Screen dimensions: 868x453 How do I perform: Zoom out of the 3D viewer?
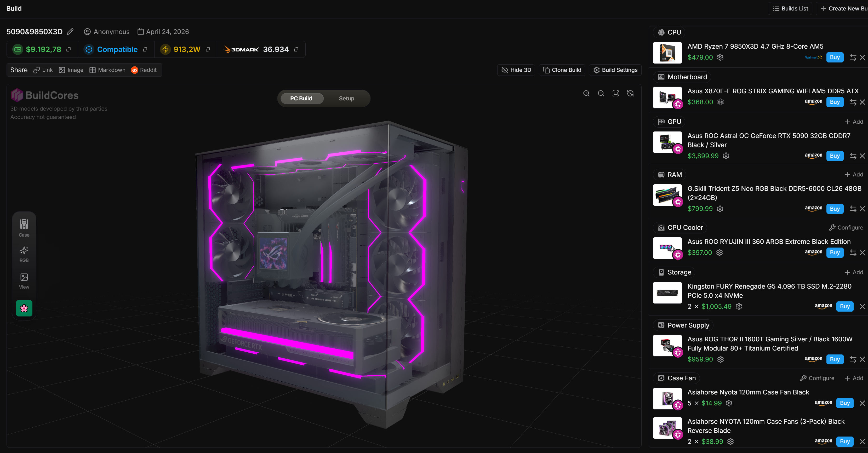click(x=601, y=94)
